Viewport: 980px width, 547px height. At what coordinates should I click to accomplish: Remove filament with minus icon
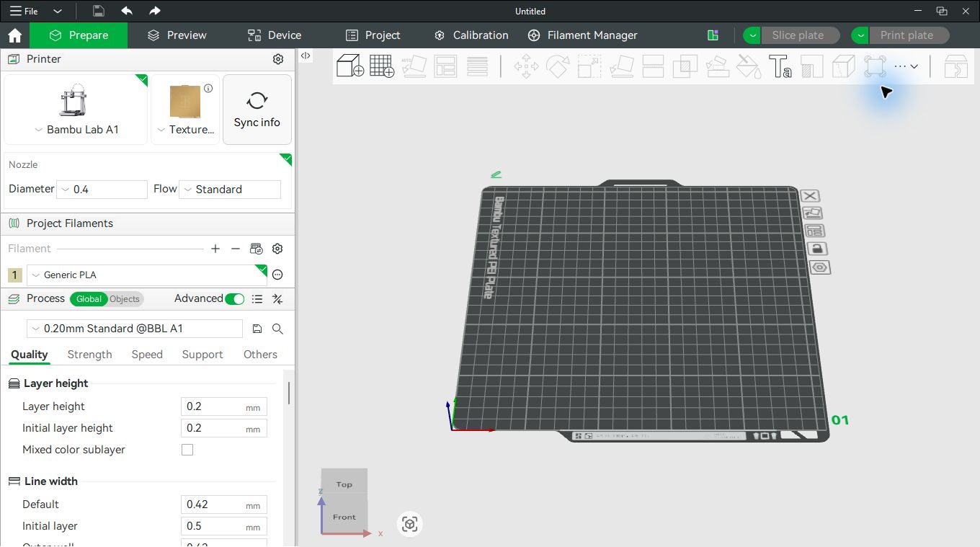[236, 249]
